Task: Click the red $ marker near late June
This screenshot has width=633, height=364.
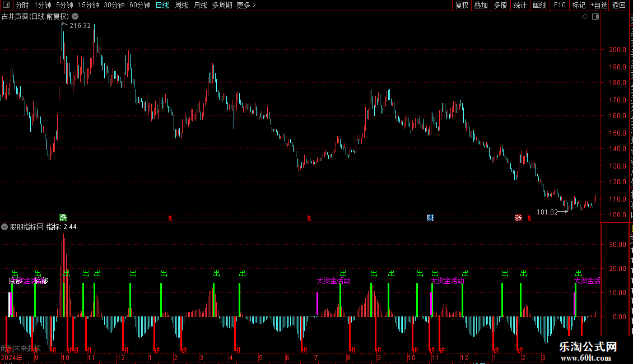Action: [309, 218]
